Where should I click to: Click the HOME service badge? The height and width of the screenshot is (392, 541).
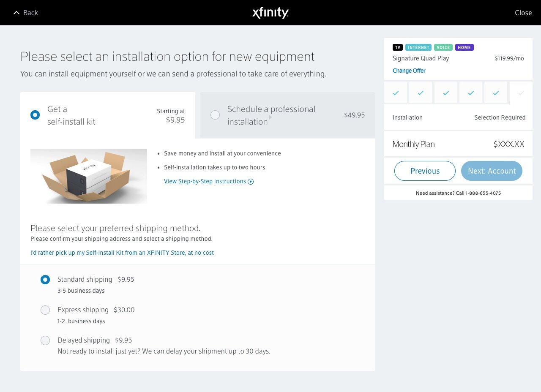click(464, 47)
